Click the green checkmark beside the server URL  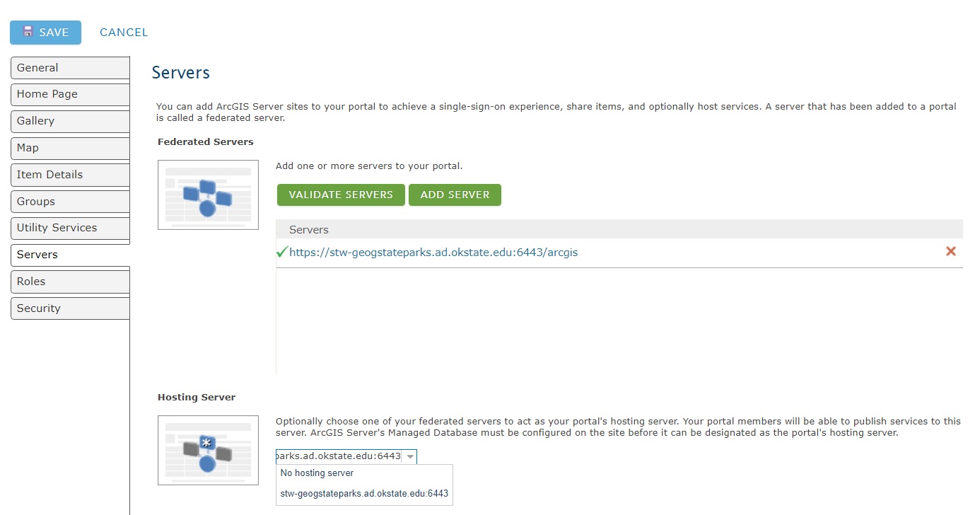pos(282,252)
